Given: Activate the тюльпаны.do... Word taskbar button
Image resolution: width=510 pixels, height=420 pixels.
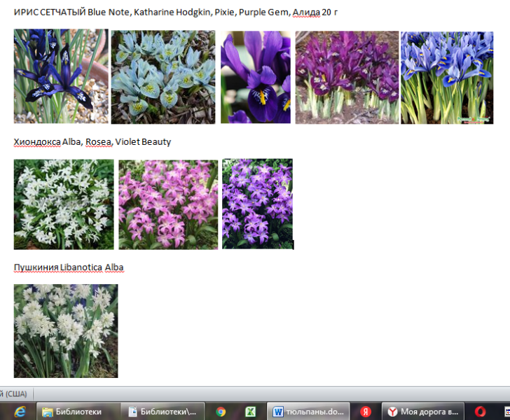Looking at the screenshot, I should [308, 412].
